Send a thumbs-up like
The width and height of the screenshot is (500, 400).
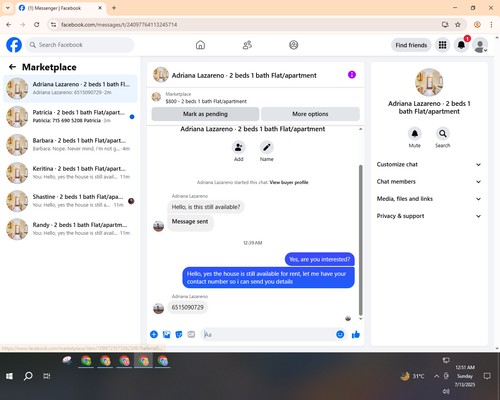(356, 334)
